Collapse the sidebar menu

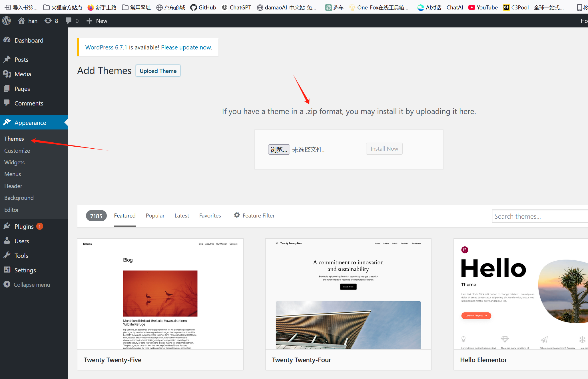(x=31, y=285)
